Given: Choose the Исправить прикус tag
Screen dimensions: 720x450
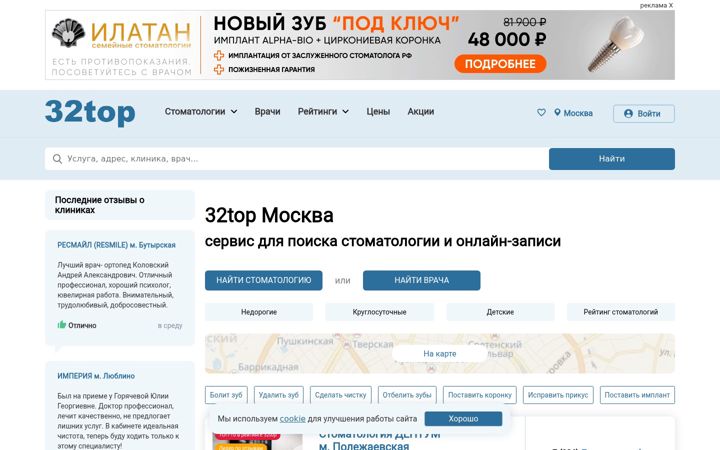Looking at the screenshot, I should (x=558, y=395).
